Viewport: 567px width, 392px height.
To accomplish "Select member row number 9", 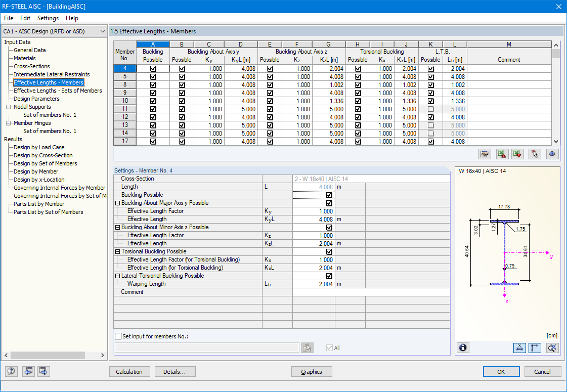I will click(x=125, y=93).
